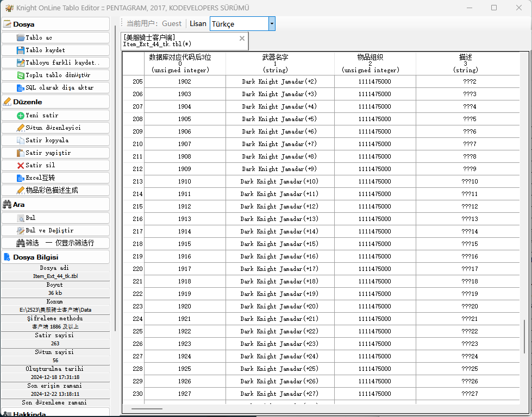The width and height of the screenshot is (532, 417).
Task: Close the Item_Ext_44_tk.tbl tab
Action: (x=242, y=39)
